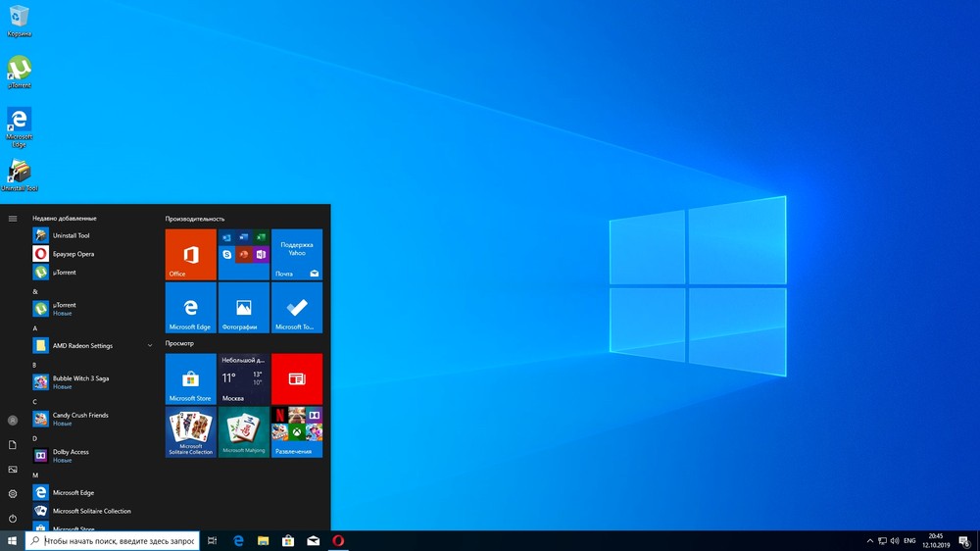
Task: Expand the Start menu hamburger navigation
Action: pyautogui.click(x=13, y=219)
